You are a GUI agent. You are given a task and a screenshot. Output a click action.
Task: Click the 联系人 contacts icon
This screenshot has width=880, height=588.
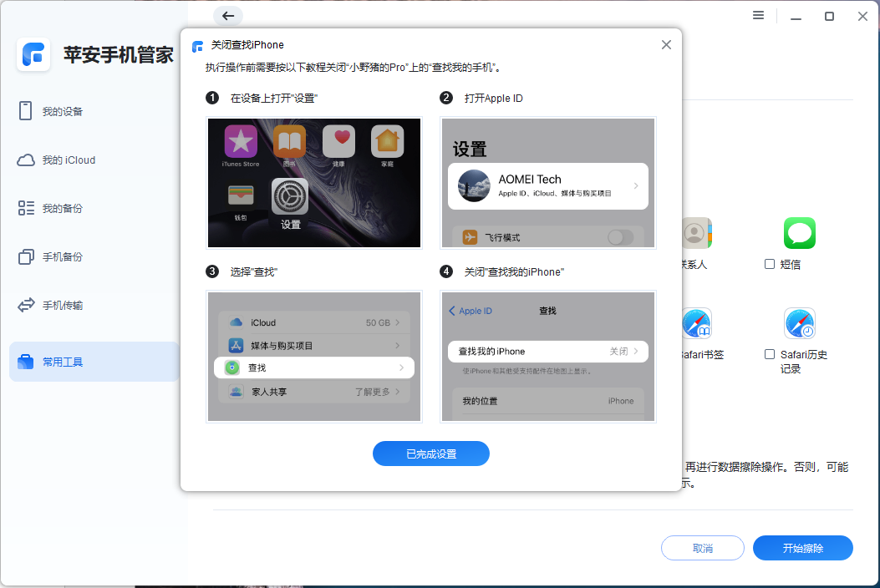click(696, 232)
